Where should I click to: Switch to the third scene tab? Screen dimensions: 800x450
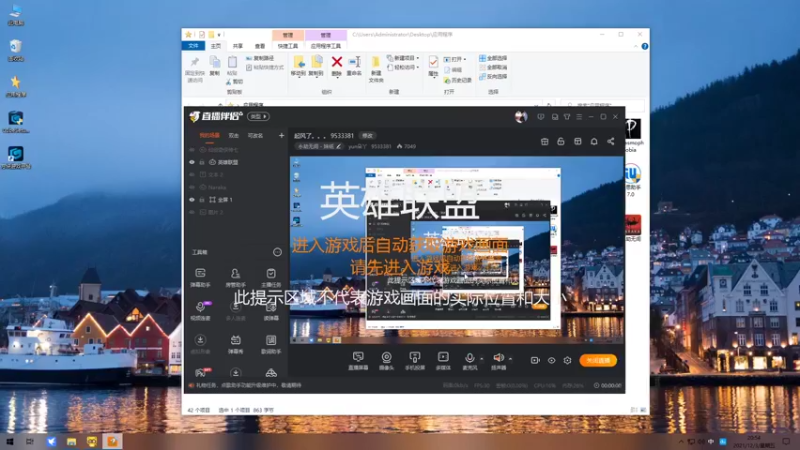255,136
